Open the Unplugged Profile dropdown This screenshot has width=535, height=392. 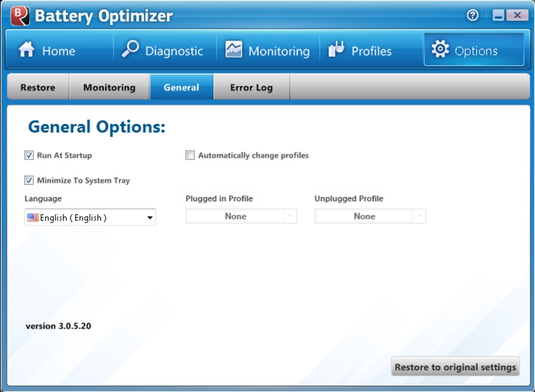370,216
